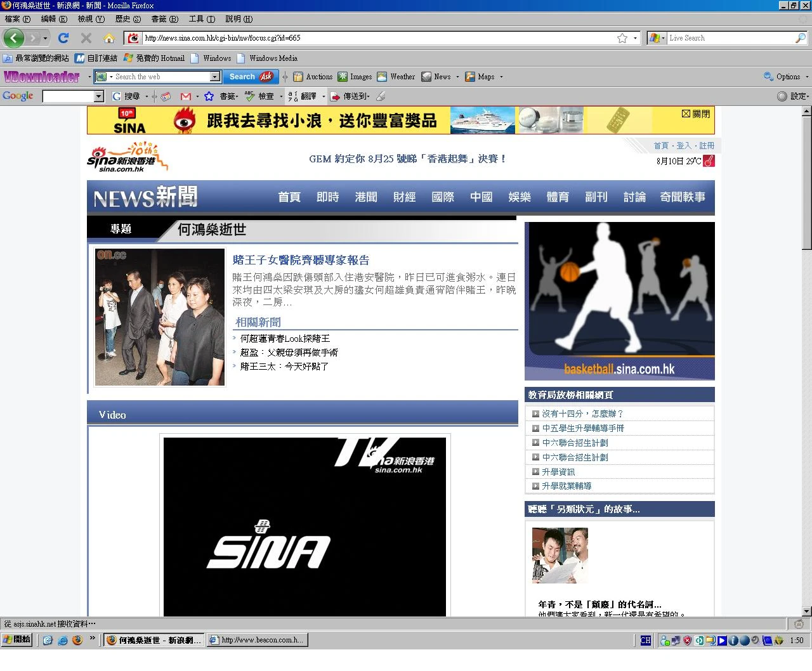
Task: Click the Google news icon on toolbar
Action: click(x=166, y=96)
